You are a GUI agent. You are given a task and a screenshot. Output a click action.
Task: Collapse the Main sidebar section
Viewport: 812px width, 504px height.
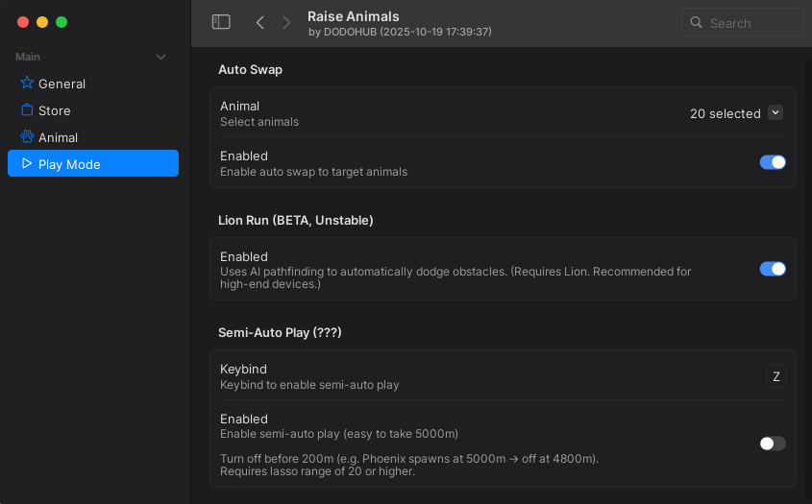point(161,57)
